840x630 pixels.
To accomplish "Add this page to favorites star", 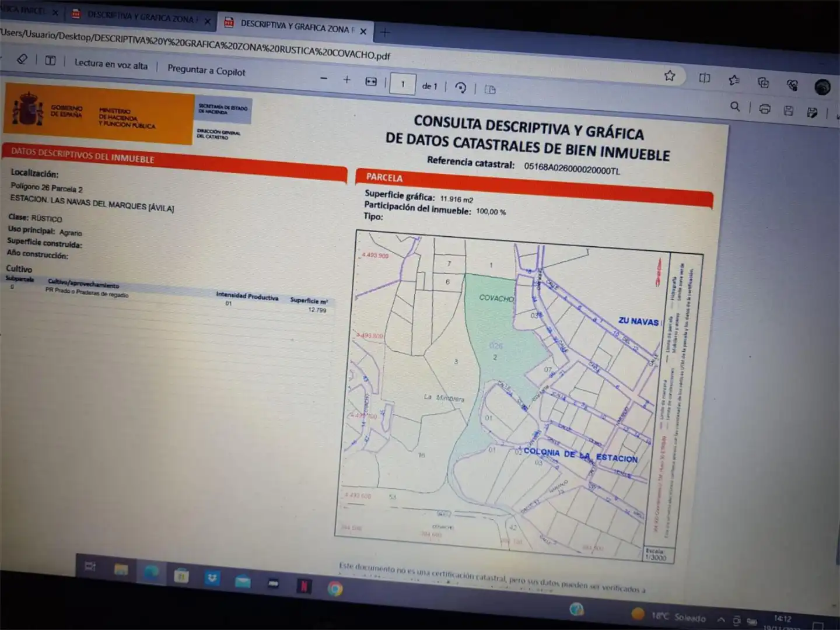I will [670, 75].
